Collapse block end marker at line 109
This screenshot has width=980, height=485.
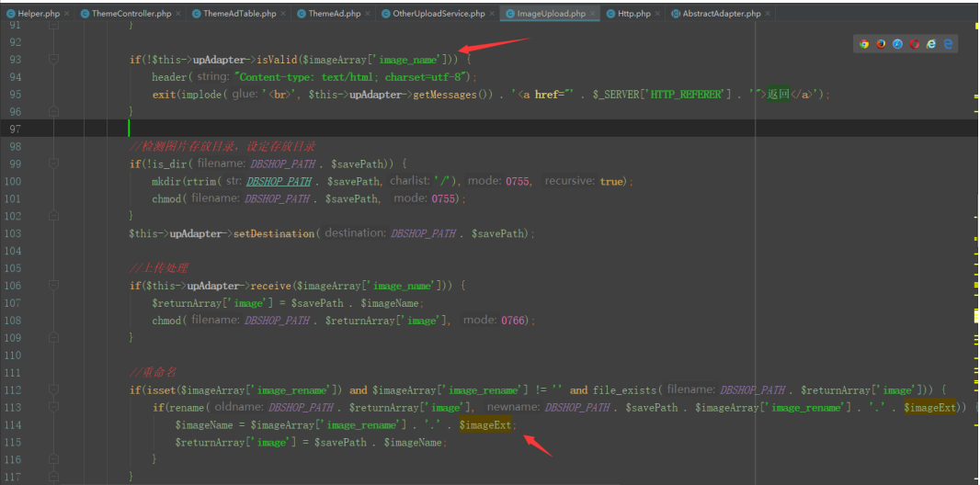tap(53, 337)
